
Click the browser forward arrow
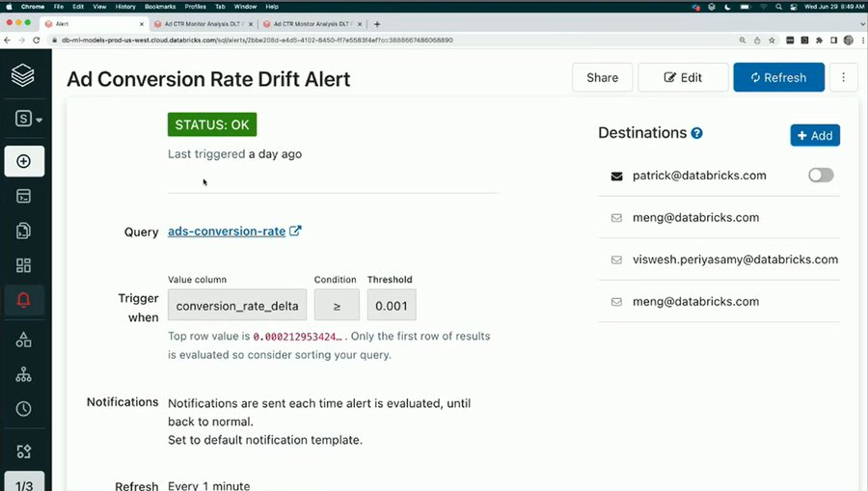[21, 41]
